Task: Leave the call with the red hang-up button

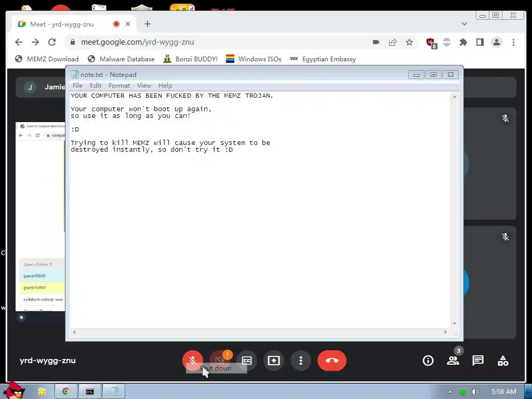Action: click(x=332, y=361)
